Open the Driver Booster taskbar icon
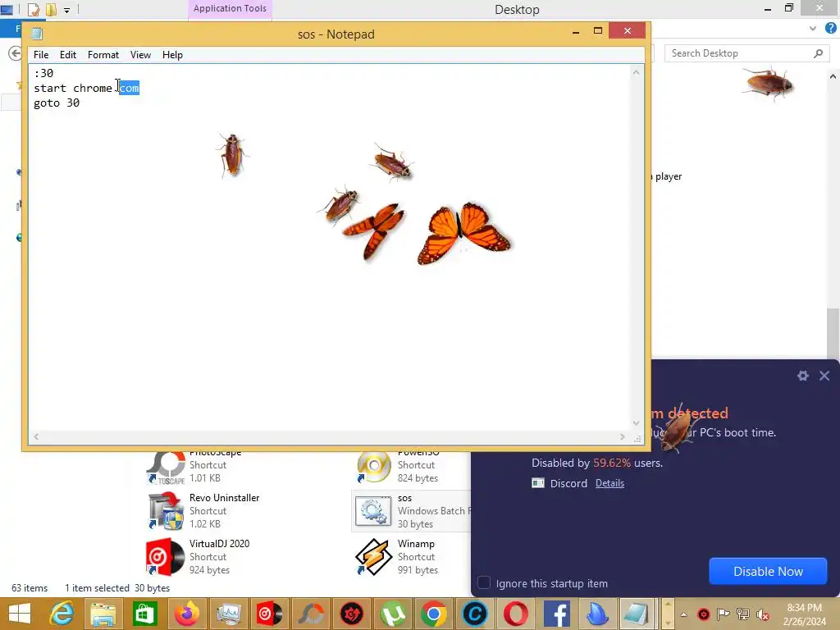The image size is (840, 630). coord(352,614)
